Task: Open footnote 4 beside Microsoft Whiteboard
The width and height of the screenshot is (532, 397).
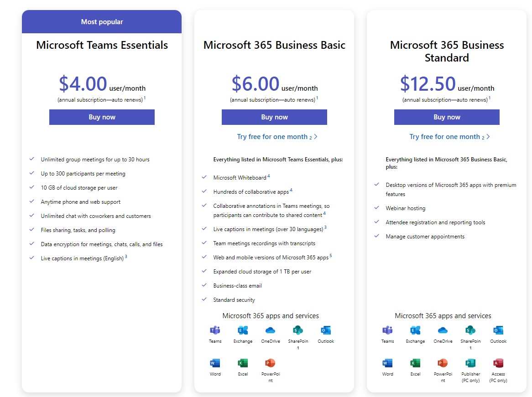Action: pos(269,176)
